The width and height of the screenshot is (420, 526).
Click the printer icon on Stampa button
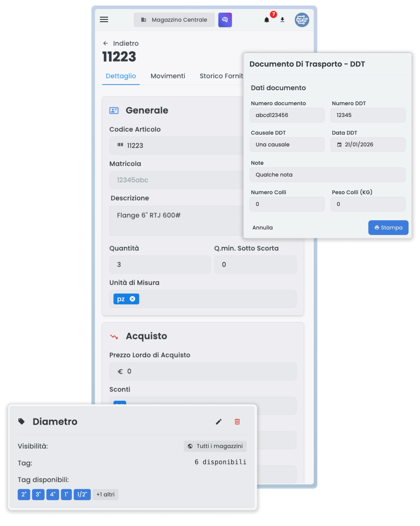coord(377,227)
